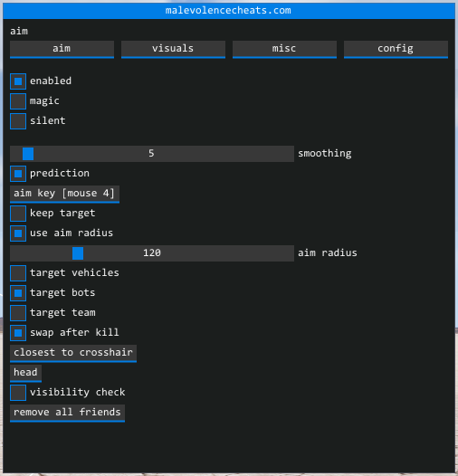Screen dimensions: 458x476
Task: Go to the config tab
Action: pos(396,49)
